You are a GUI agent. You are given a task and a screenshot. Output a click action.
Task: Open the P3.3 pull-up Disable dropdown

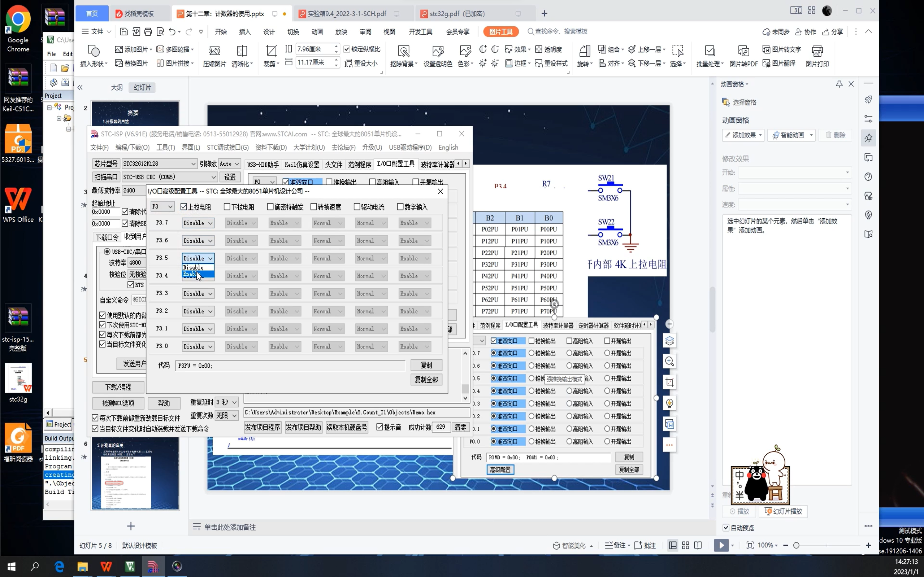(x=198, y=293)
